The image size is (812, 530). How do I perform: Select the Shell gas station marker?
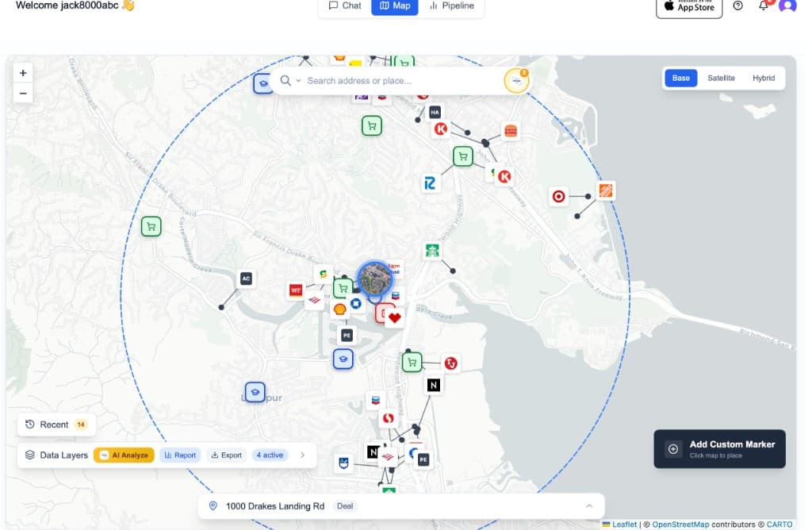[339, 309]
